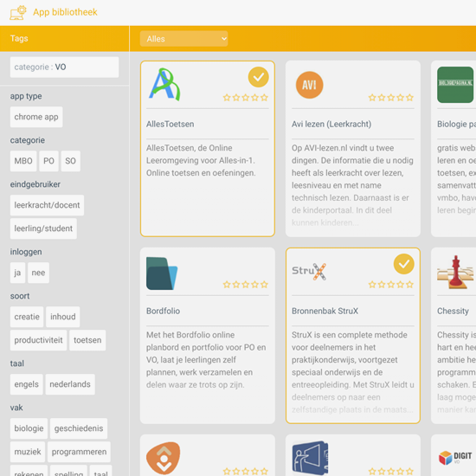Open the Bordfolio folder logo
The height and width of the screenshot is (476, 476).
point(162,273)
